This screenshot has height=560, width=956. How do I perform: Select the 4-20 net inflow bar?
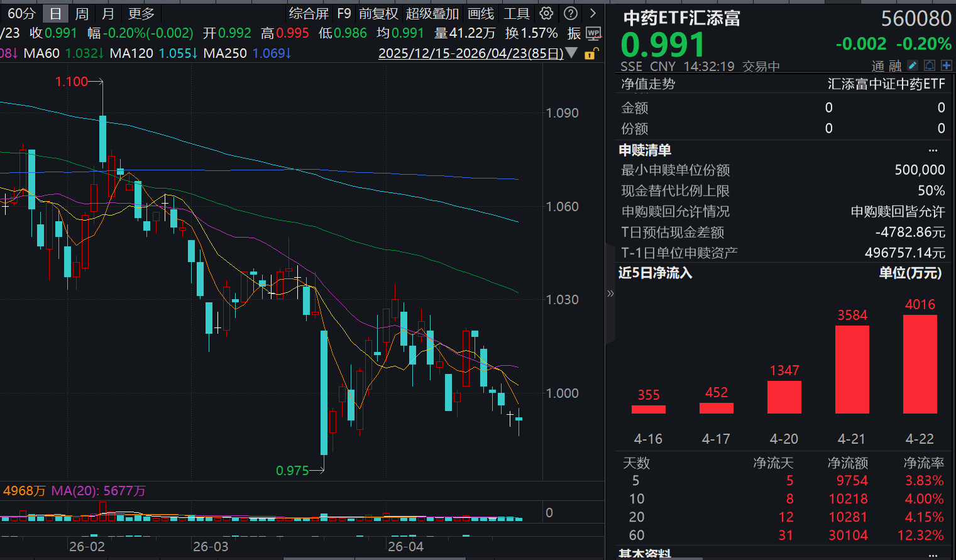[784, 397]
